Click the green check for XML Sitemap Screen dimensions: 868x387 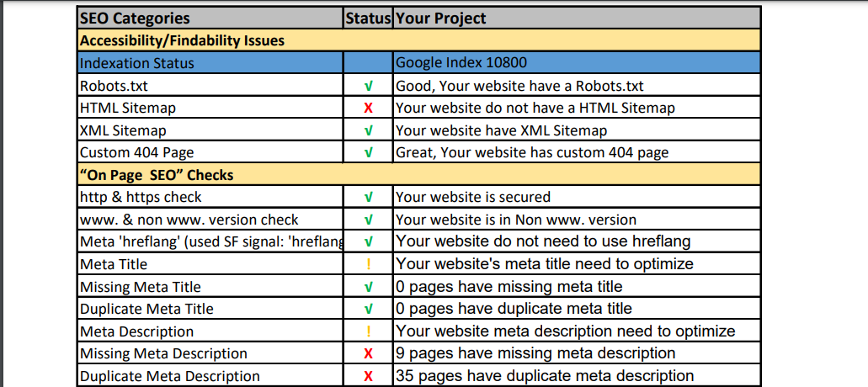pos(369,130)
